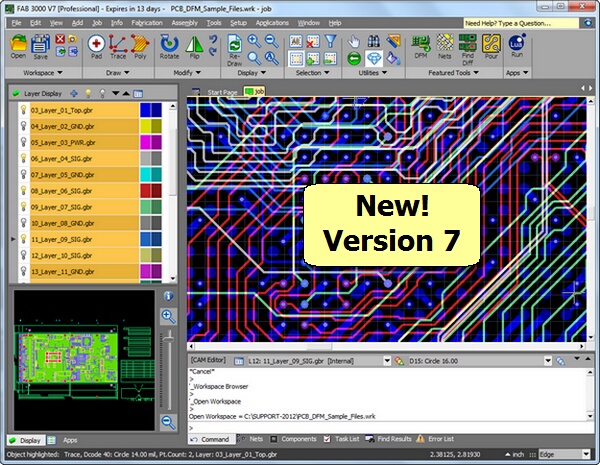This screenshot has height=465, width=600.
Task: Open the Fabrication menu
Action: pyautogui.click(x=147, y=23)
